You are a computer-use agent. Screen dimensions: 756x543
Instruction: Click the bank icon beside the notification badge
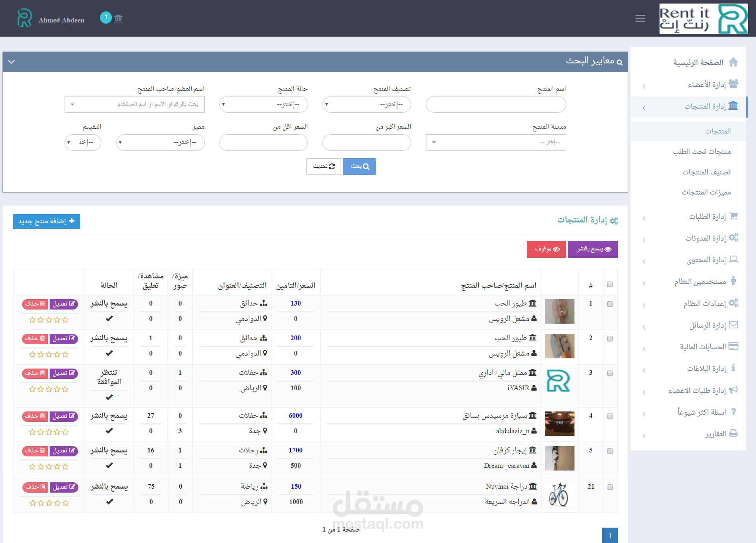click(x=119, y=19)
